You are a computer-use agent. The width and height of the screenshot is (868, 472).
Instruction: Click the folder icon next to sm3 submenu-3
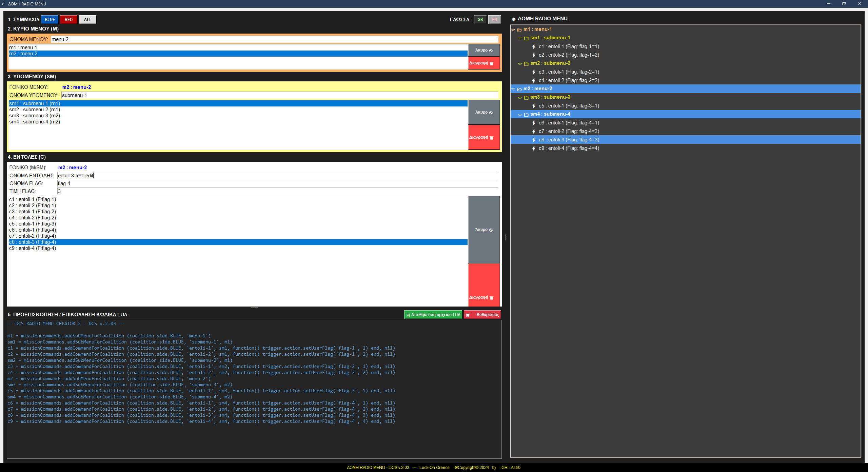pos(526,98)
